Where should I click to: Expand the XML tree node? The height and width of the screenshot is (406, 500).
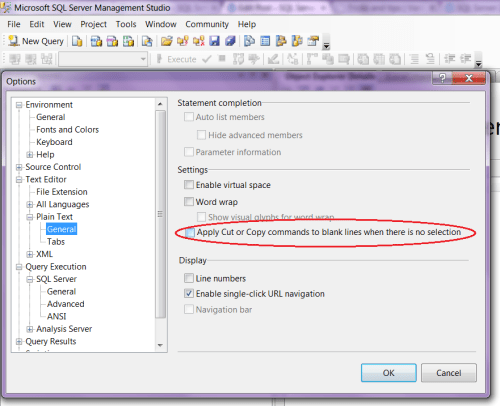coord(30,254)
